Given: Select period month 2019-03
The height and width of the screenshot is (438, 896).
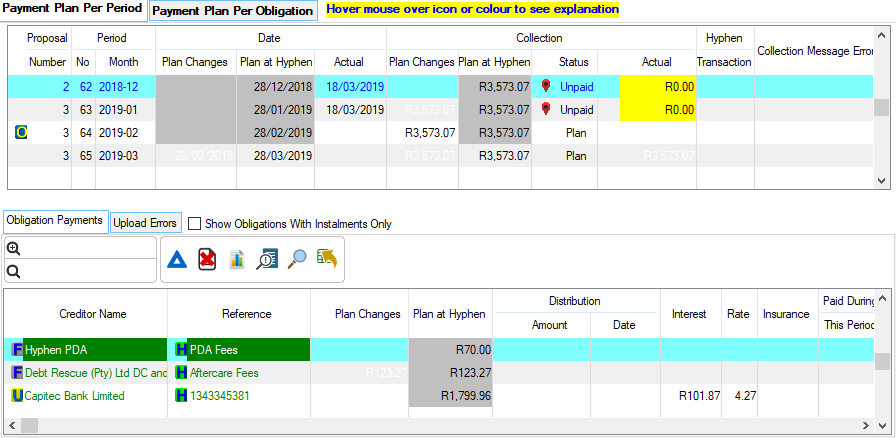Looking at the screenshot, I should [x=118, y=156].
